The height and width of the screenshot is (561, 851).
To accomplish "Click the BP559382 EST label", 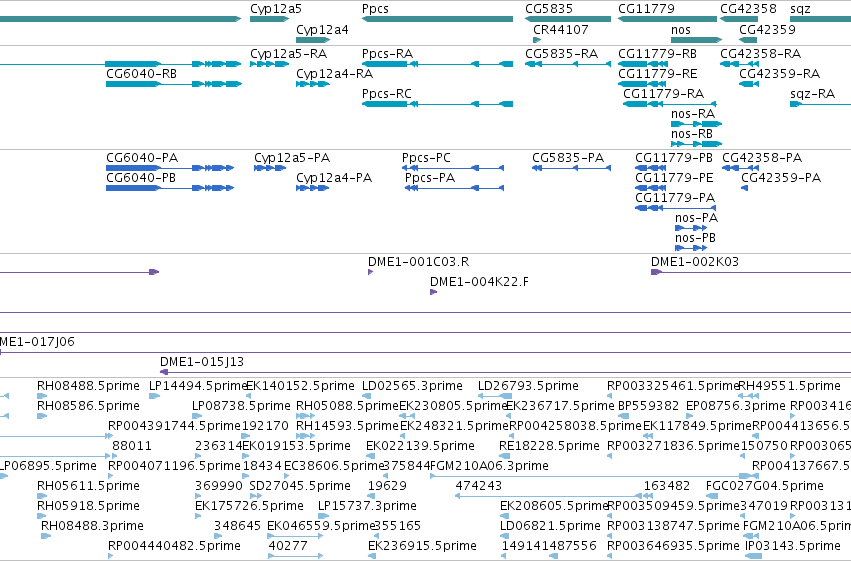I will click(649, 406).
